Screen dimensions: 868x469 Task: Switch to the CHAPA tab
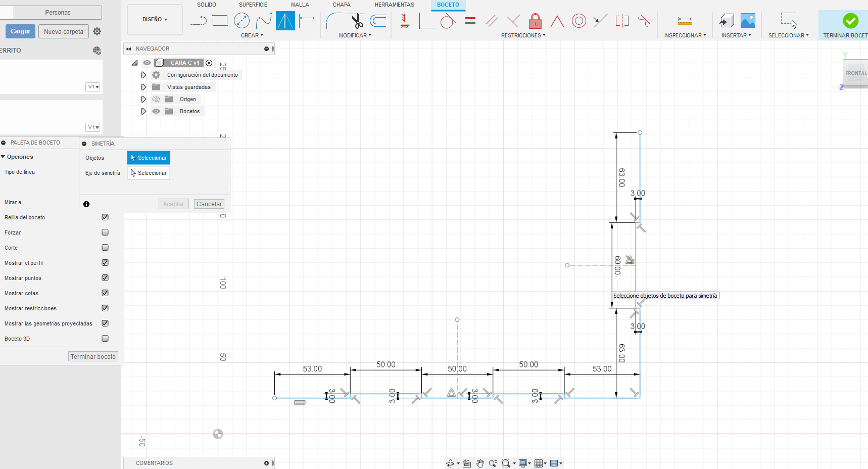pyautogui.click(x=342, y=5)
